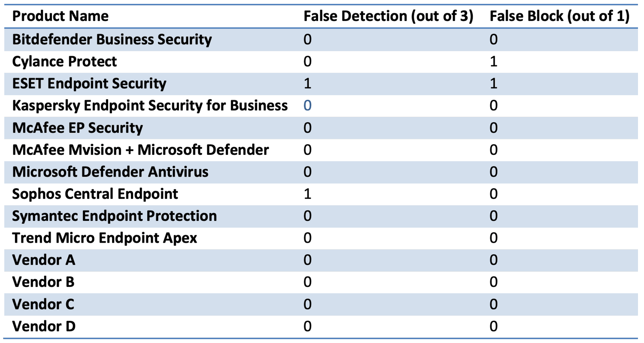The image size is (644, 343).
Task: Click the "Product Name" column header
Action: [x=61, y=16]
